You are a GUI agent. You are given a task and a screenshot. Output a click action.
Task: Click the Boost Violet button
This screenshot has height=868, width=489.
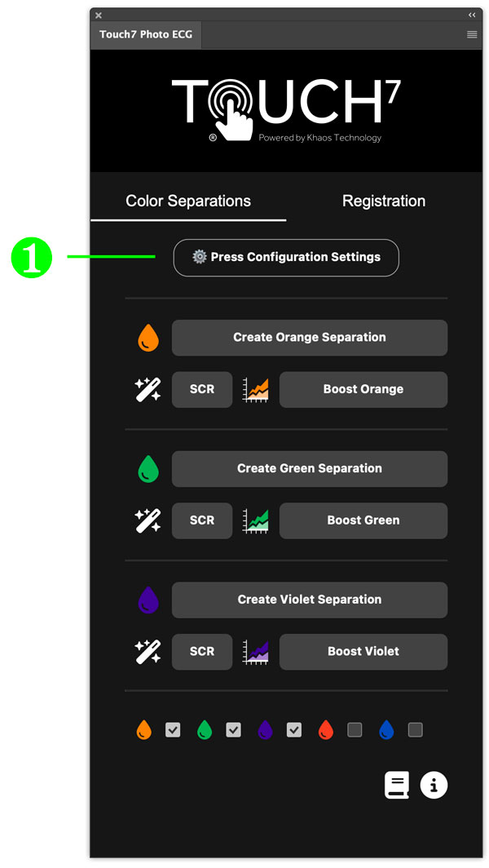click(363, 652)
